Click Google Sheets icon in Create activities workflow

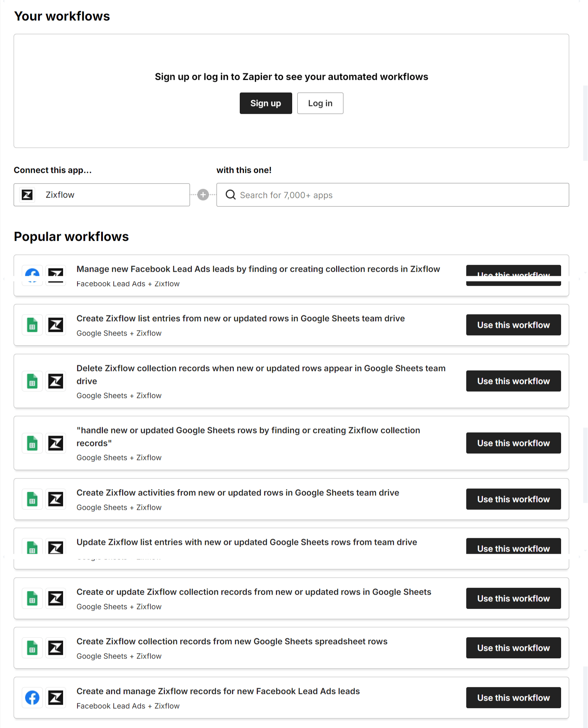(32, 499)
